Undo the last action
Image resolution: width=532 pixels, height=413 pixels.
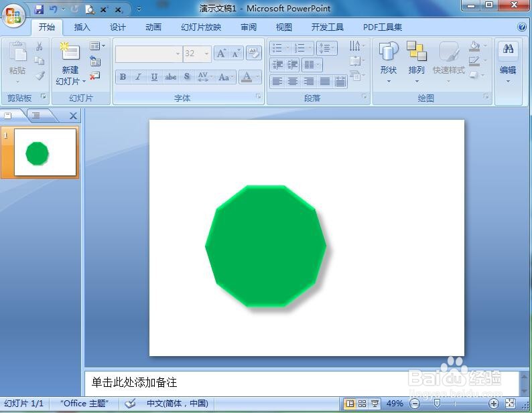pyautogui.click(x=54, y=9)
